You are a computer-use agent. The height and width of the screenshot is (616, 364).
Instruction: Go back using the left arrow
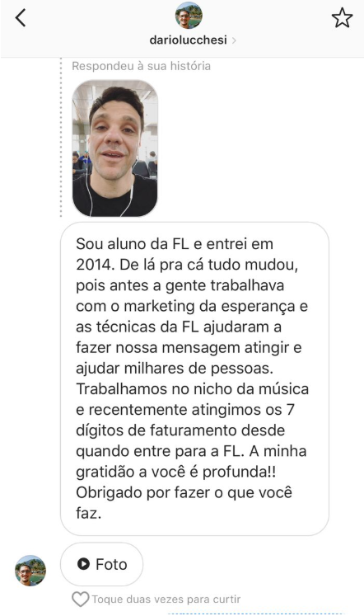point(21,17)
